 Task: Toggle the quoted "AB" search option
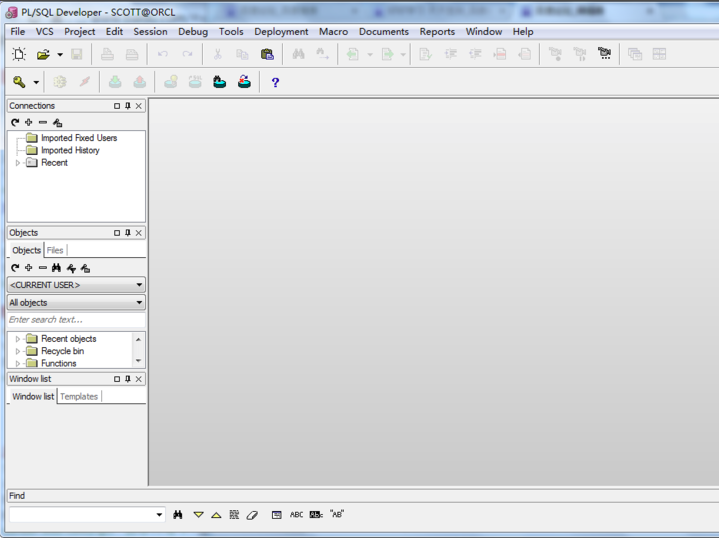click(x=337, y=514)
